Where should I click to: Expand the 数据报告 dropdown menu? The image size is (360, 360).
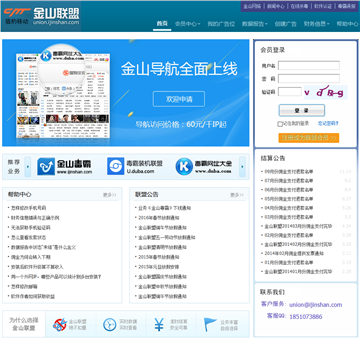click(x=255, y=24)
